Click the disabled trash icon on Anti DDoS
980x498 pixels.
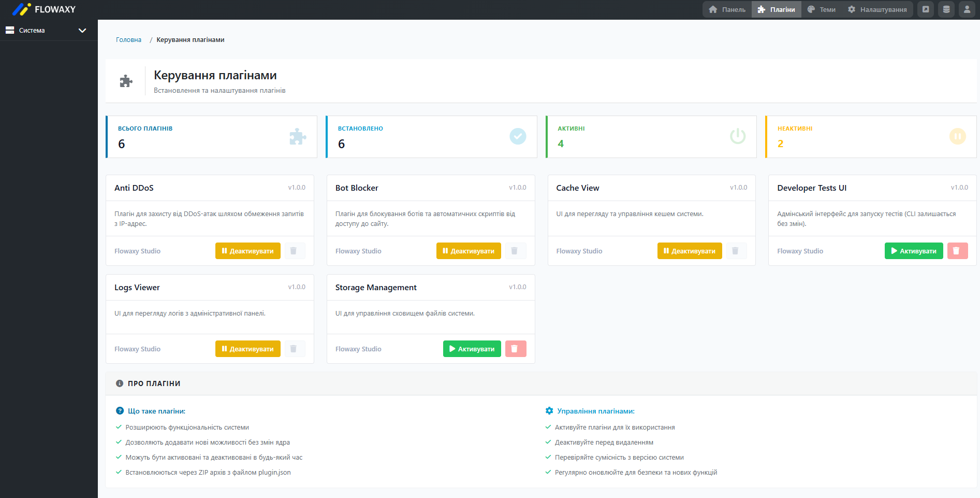tap(294, 251)
